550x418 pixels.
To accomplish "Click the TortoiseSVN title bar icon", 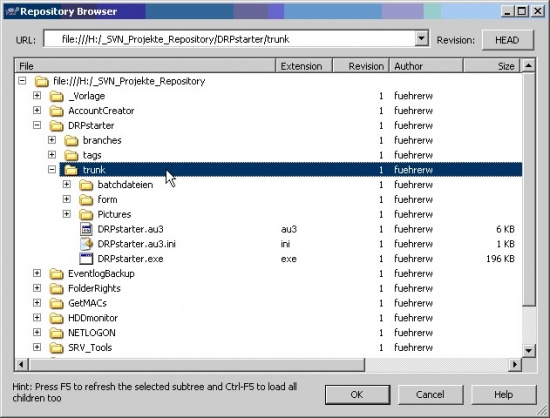I will click(12, 12).
